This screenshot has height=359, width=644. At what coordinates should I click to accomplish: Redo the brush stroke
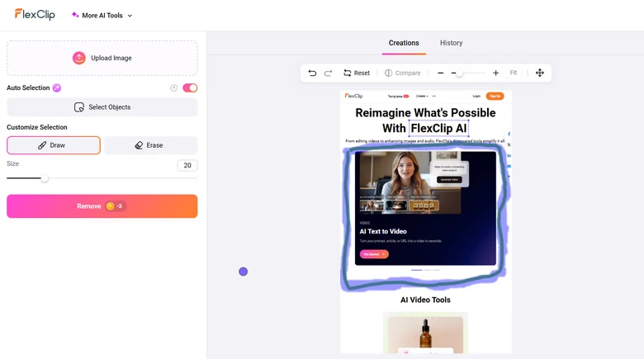tap(328, 73)
